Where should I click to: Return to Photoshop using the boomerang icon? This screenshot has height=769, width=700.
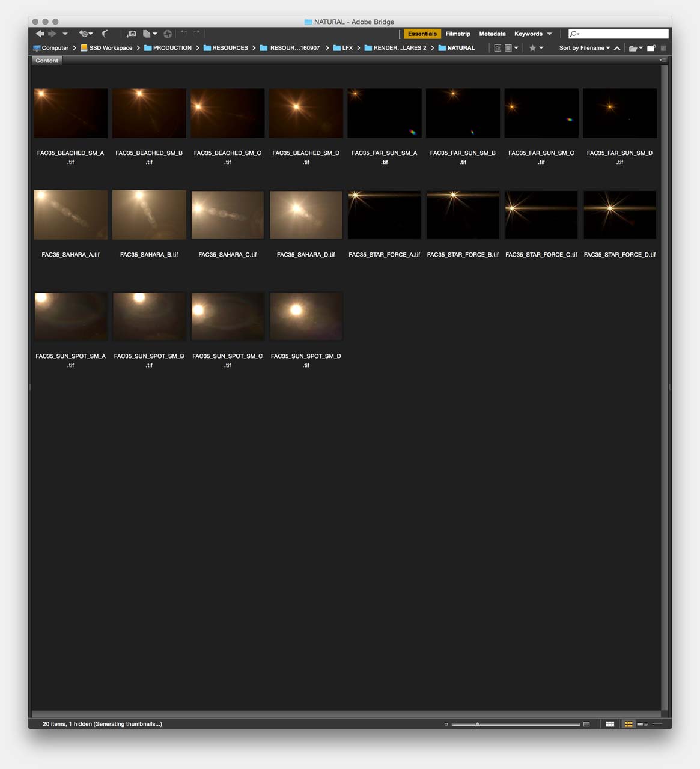pyautogui.click(x=105, y=34)
